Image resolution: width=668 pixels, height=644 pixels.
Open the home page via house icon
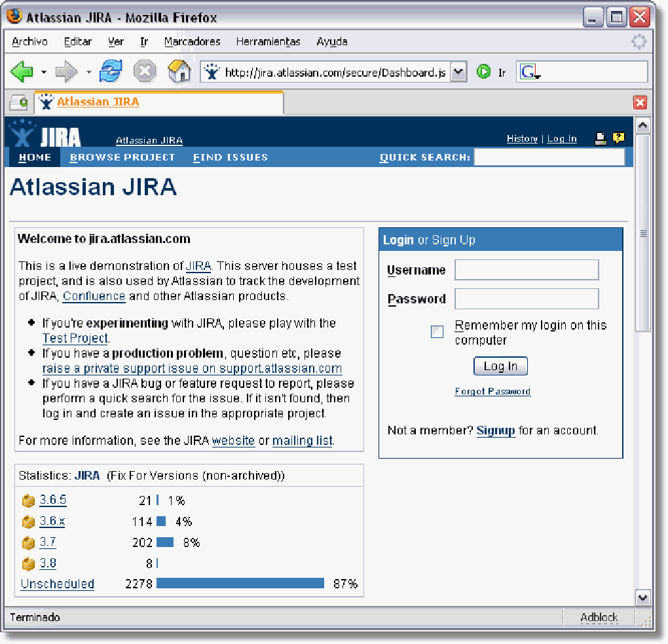[179, 71]
